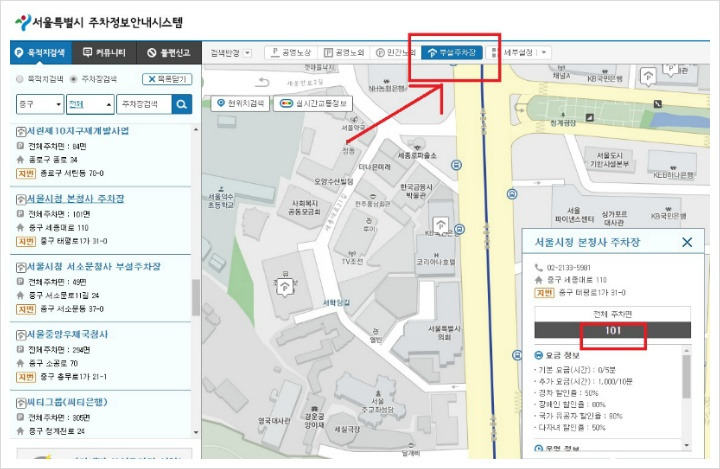Screen dimensions: 720x469
Task: Click bus stop icon near 세종로파출소
Action: coord(456,165)
